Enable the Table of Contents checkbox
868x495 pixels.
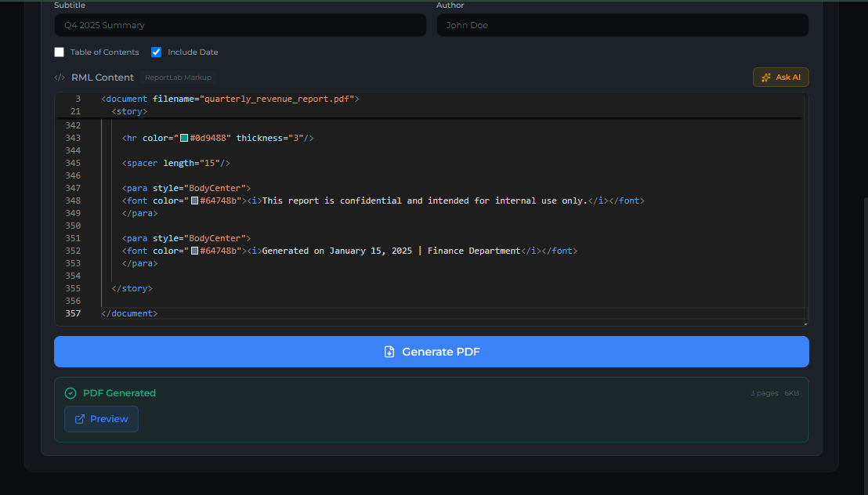click(x=60, y=52)
